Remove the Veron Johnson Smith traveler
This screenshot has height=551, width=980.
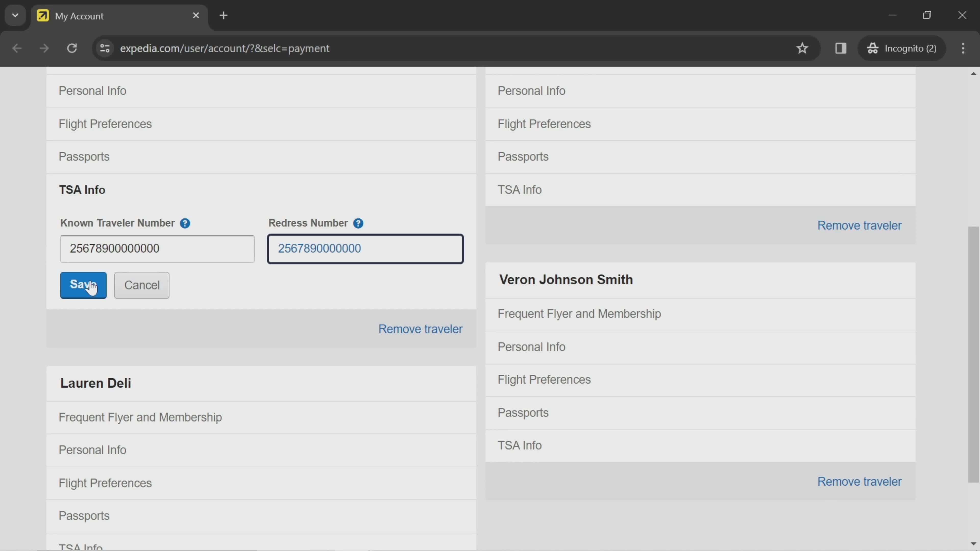859,482
